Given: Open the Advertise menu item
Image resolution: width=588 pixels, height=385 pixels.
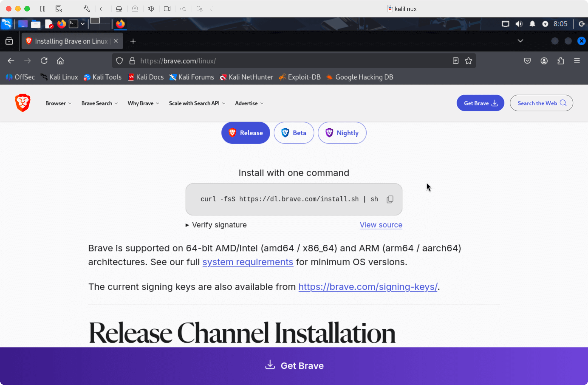Looking at the screenshot, I should 249,103.
